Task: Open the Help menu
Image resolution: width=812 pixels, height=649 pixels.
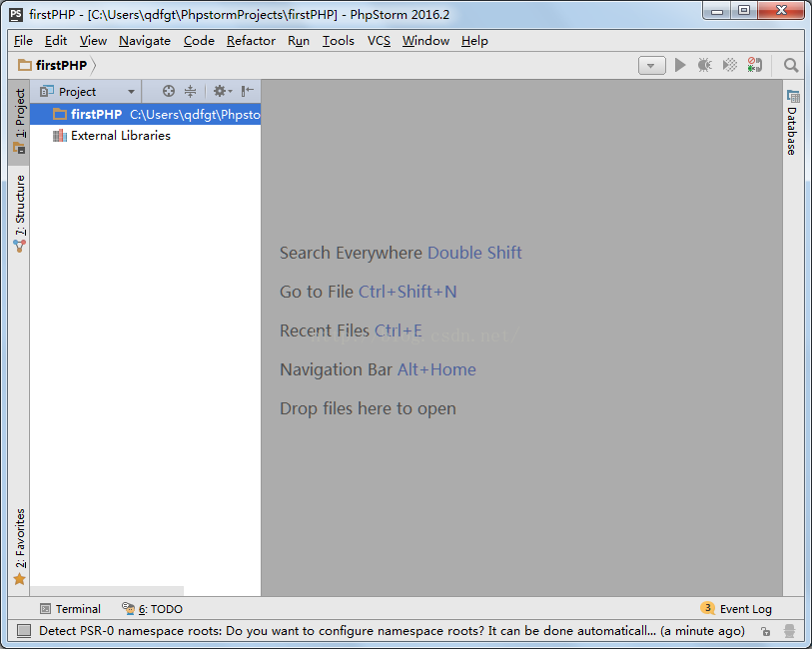Action: click(474, 41)
